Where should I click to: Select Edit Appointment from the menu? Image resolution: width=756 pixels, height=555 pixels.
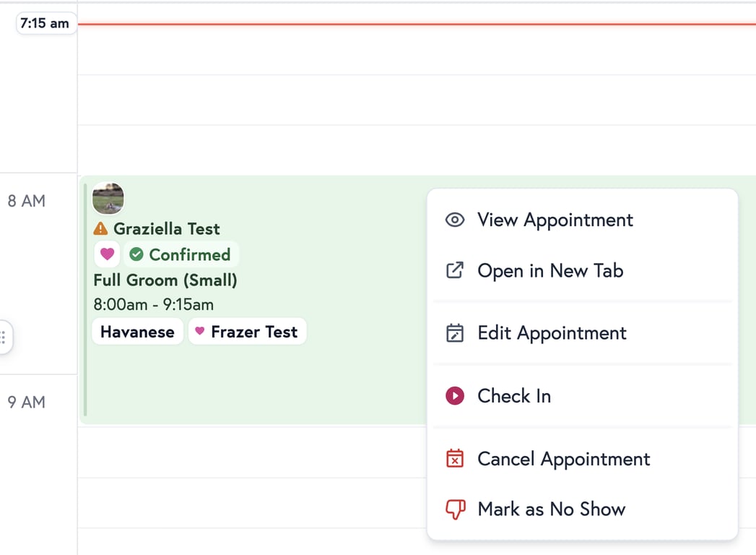point(552,333)
